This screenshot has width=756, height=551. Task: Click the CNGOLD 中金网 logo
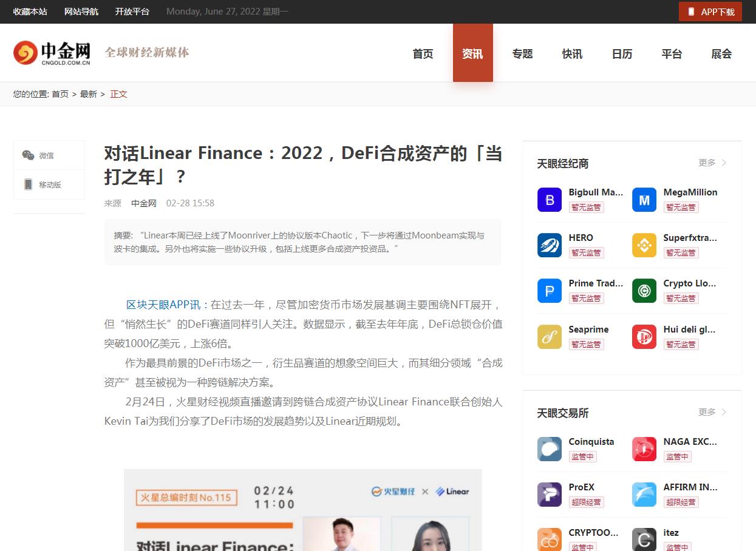(x=52, y=53)
